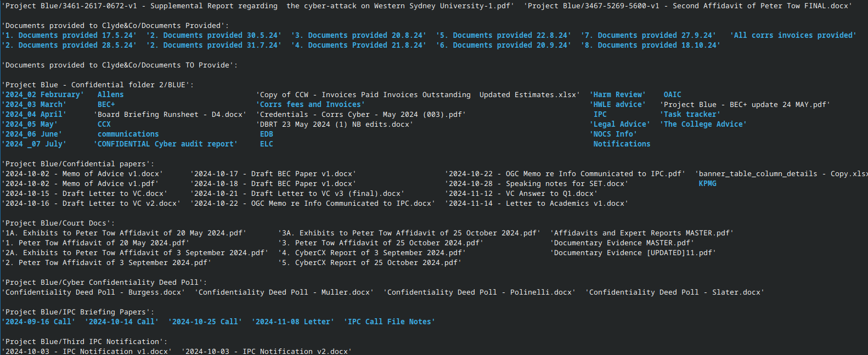
Task: Click the CCX directory name
Action: [x=104, y=124]
